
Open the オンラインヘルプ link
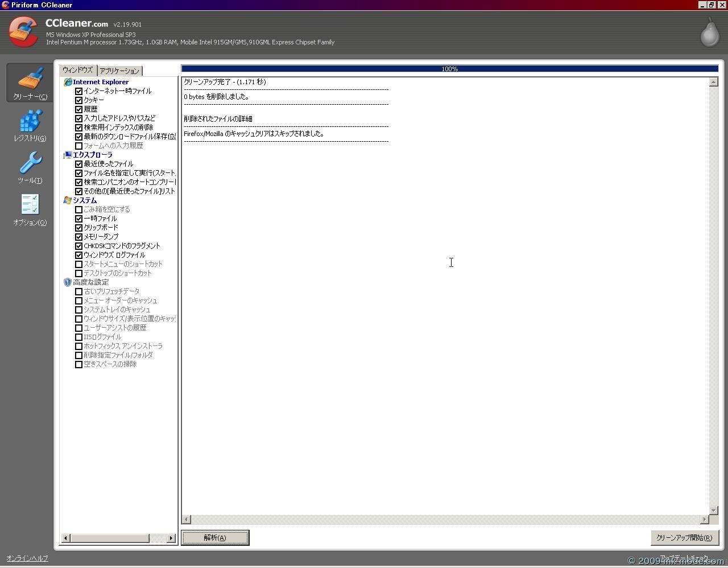coord(27,558)
